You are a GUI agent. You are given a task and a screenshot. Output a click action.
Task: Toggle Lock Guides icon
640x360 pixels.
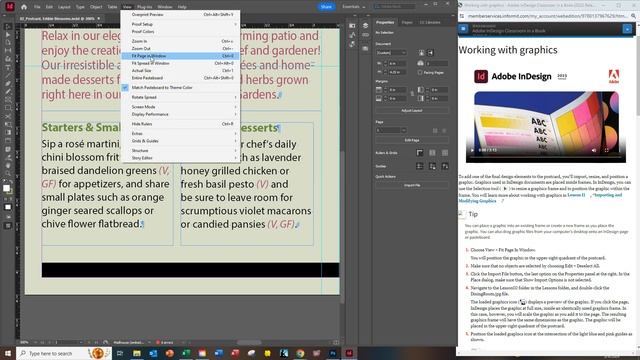[x=432, y=166]
